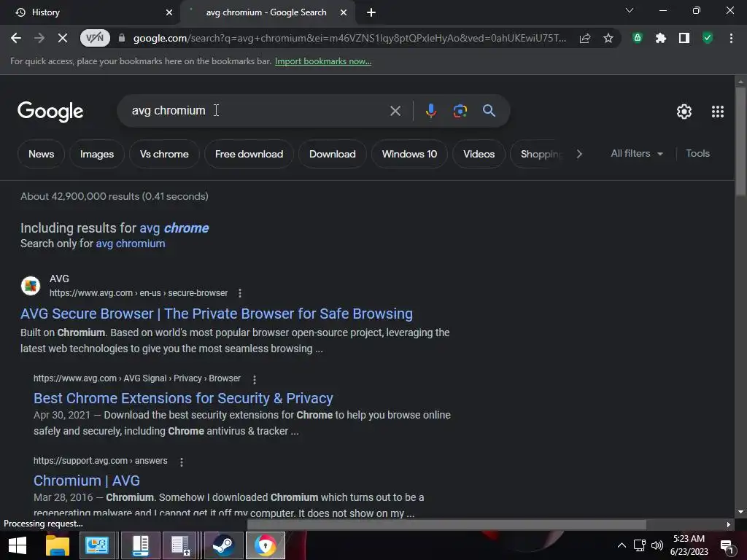This screenshot has height=560, width=747.
Task: Open Steam from the taskbar
Action: point(223,545)
